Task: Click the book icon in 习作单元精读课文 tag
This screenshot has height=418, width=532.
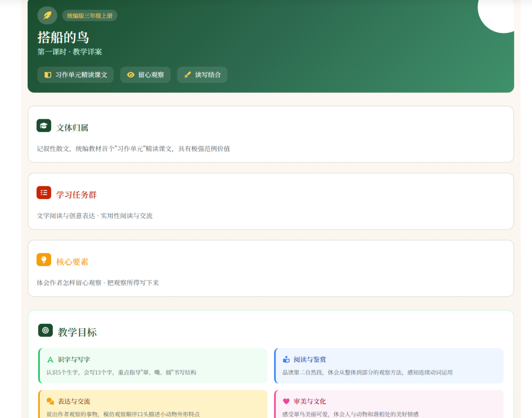Action: point(47,74)
